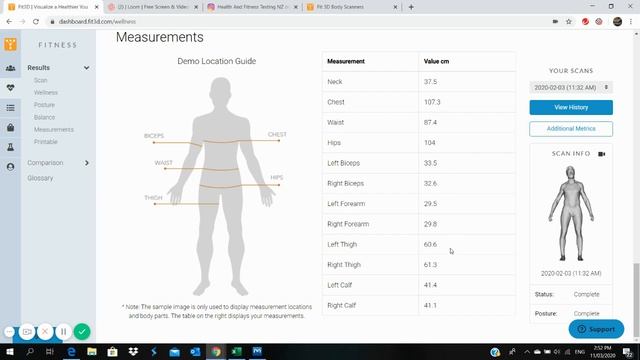This screenshot has width=640, height=360.
Task: Bookmark this page with the star icon
Action: (569, 22)
